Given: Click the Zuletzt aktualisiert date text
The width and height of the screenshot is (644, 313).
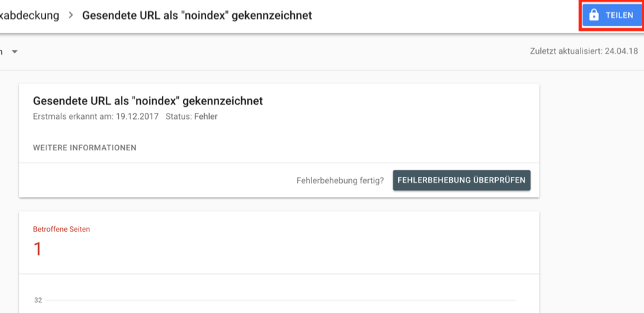Looking at the screenshot, I should coord(584,51).
